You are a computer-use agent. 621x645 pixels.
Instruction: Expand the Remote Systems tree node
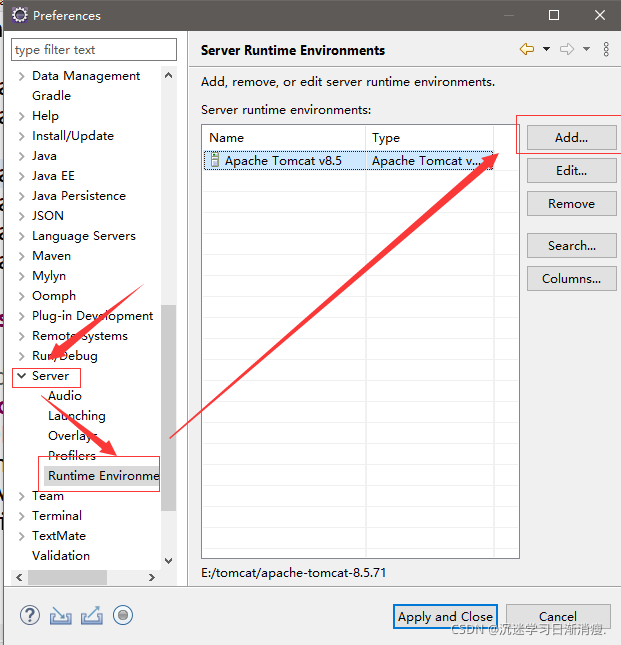pyautogui.click(x=22, y=336)
